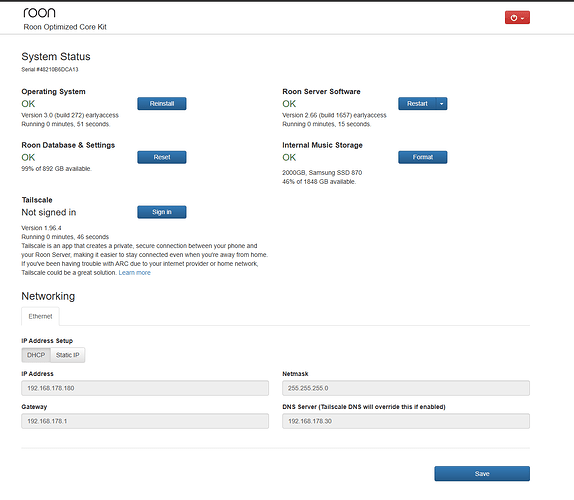Click the Internal Music Storage OK status
Viewport: 574px width, 500px height.
(x=289, y=157)
